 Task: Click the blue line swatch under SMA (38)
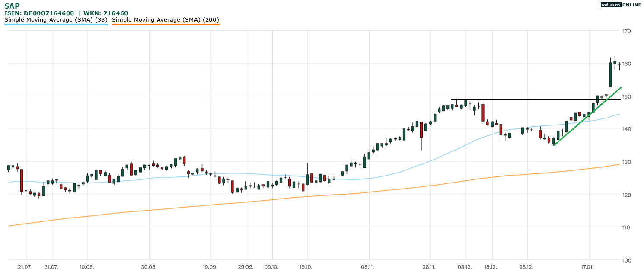(56, 24)
